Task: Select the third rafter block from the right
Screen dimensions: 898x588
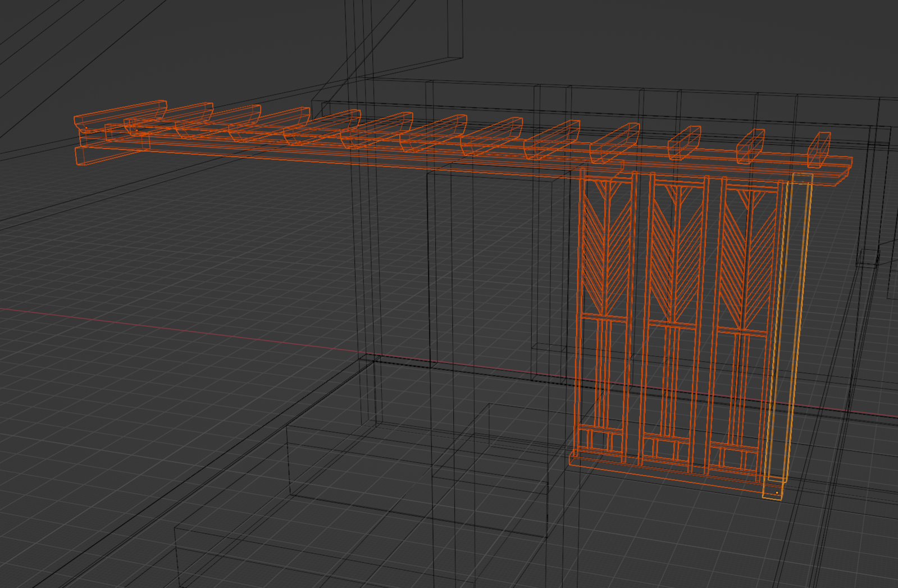Action: point(684,143)
